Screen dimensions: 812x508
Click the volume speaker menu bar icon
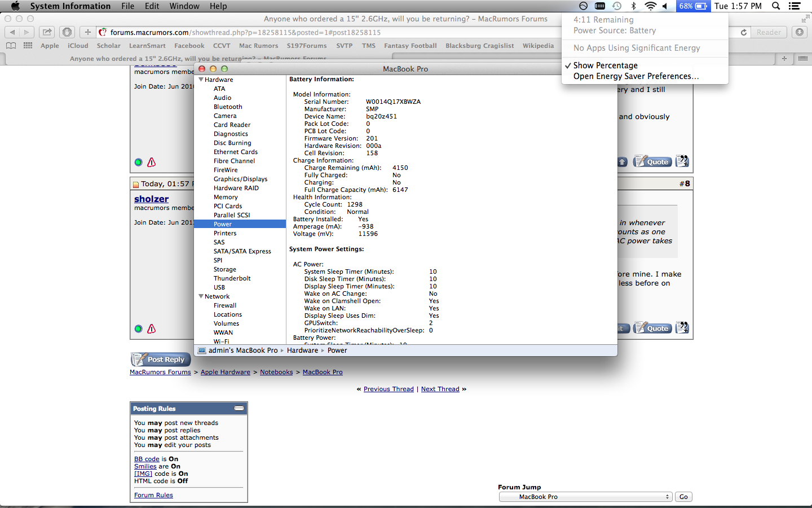(665, 6)
